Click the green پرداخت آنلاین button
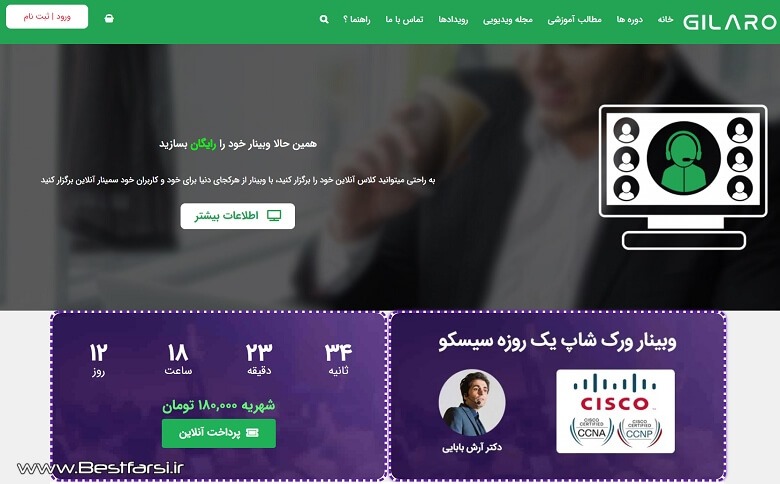 (219, 433)
